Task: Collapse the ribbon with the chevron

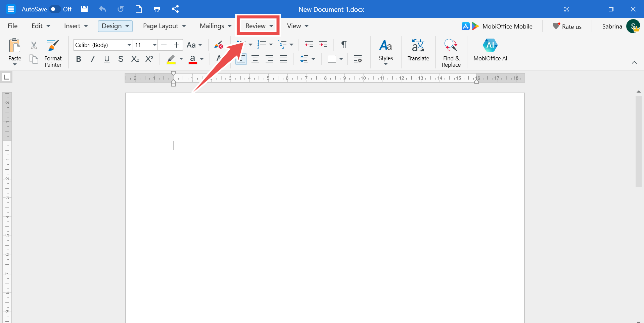Action: tap(634, 62)
